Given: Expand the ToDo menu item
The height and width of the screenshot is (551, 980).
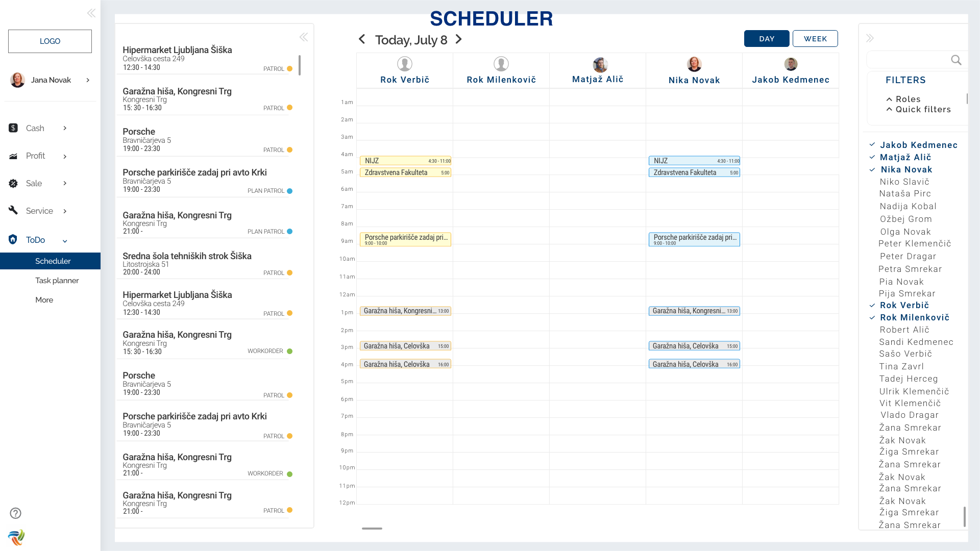Looking at the screenshot, I should 65,240.
